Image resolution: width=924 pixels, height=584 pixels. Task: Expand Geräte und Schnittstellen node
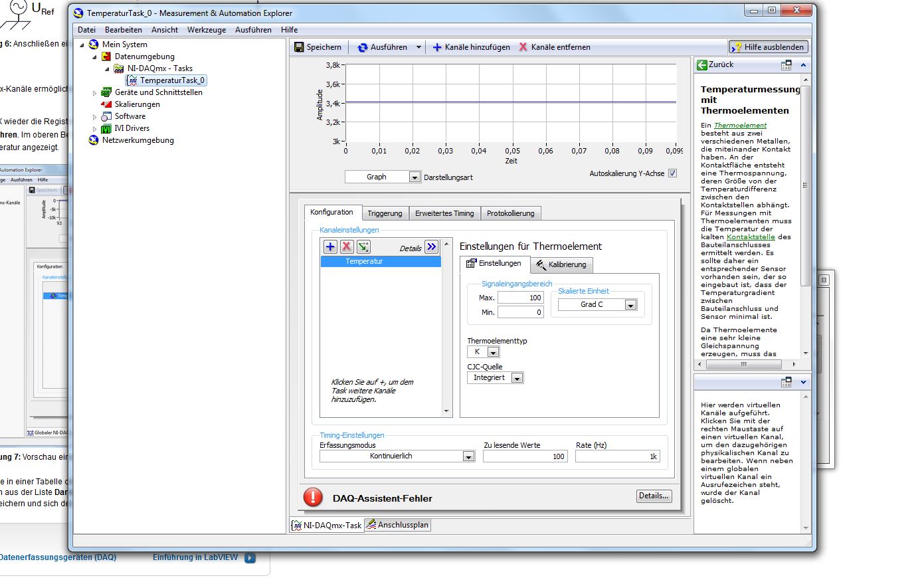coord(95,93)
